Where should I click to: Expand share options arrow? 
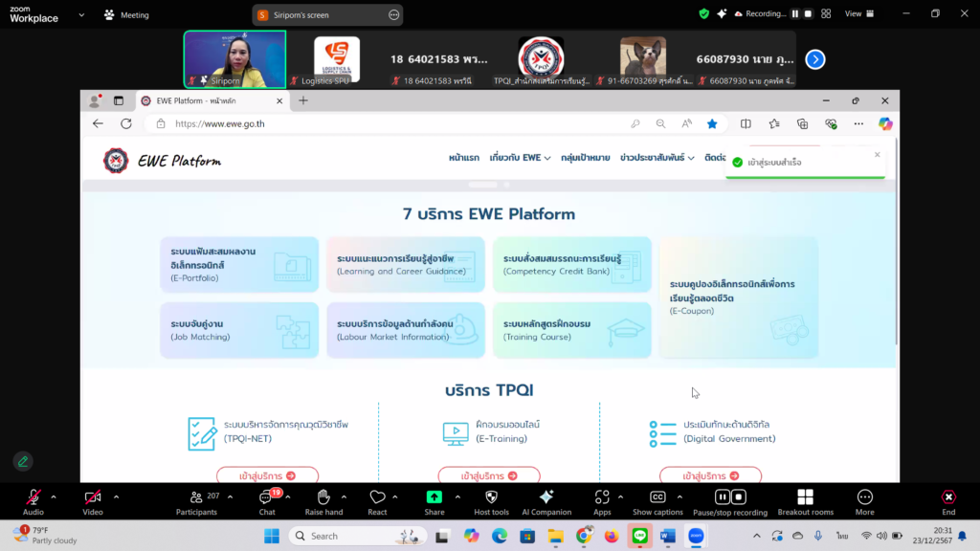457,497
